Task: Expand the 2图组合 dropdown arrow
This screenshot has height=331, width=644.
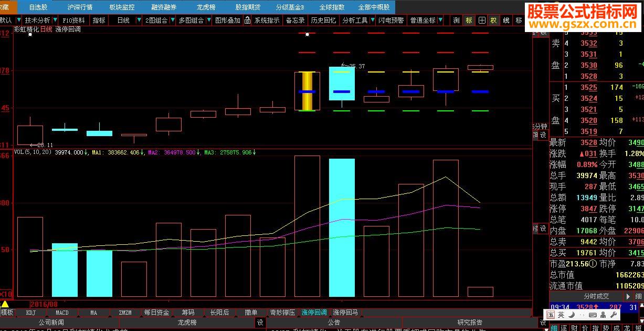Action: click(x=172, y=20)
